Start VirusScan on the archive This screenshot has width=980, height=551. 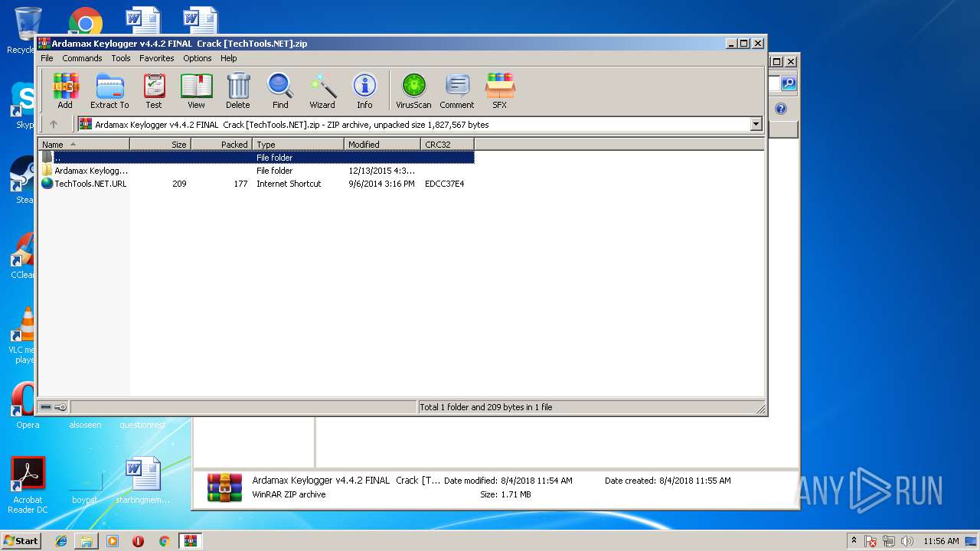point(413,91)
